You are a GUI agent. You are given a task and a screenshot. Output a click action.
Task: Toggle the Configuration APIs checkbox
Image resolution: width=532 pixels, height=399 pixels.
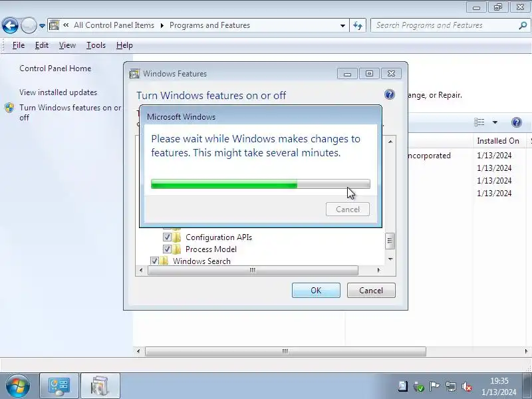click(x=167, y=237)
